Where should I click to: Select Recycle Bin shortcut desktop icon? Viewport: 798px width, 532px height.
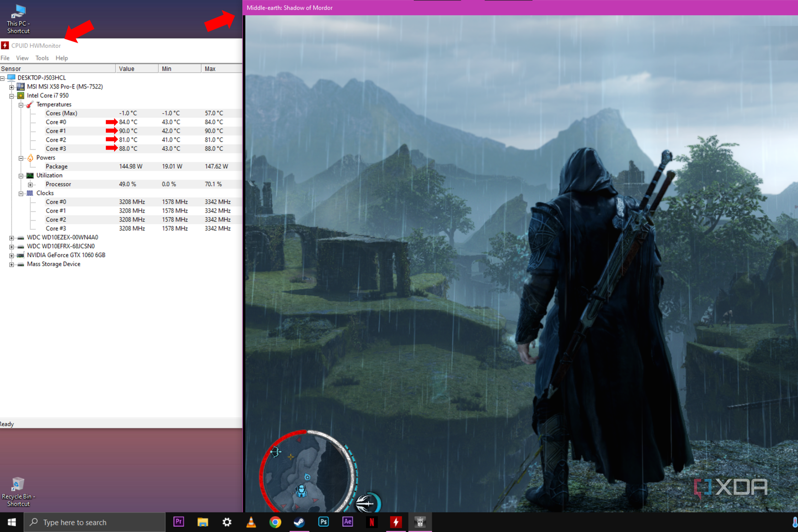18,492
